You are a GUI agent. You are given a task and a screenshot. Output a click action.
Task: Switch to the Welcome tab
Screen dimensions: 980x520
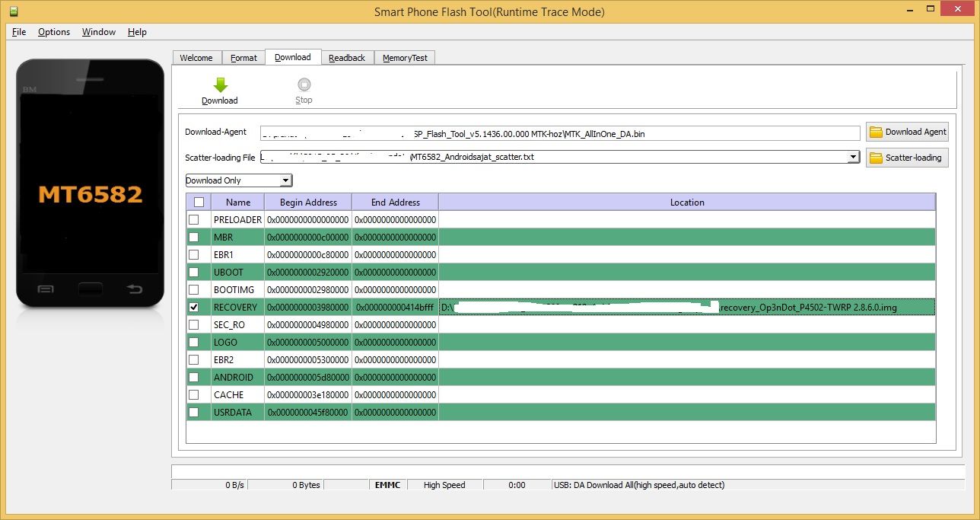196,58
